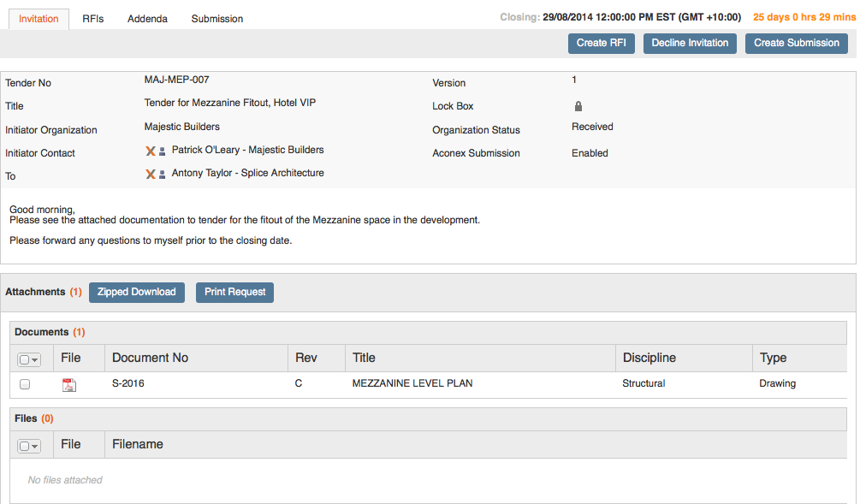Select the Invitation tab
860x504 pixels.
(x=39, y=19)
